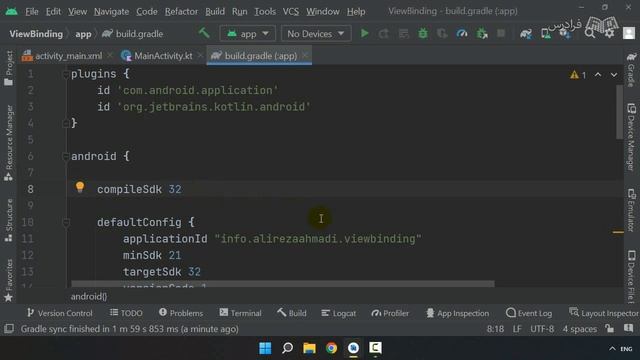Open File Explorer from the taskbar
The height and width of the screenshot is (360, 640).
[309, 348]
